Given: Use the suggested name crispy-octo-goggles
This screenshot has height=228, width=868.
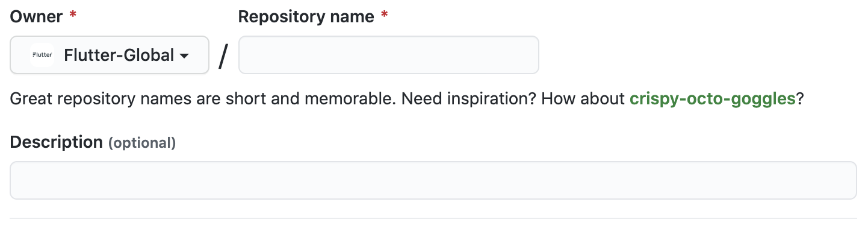Looking at the screenshot, I should [x=713, y=98].
